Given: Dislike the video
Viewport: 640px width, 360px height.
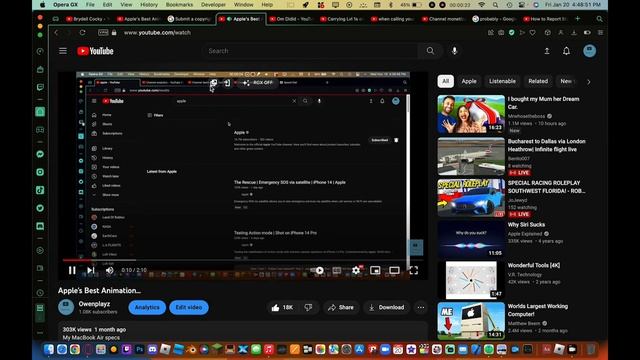Looking at the screenshot, I should click(309, 307).
